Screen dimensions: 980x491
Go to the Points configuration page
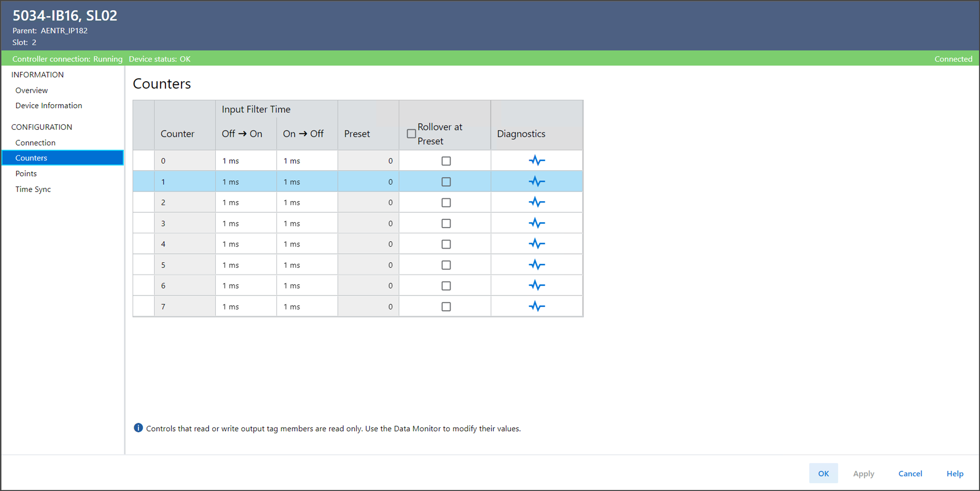[x=26, y=174]
